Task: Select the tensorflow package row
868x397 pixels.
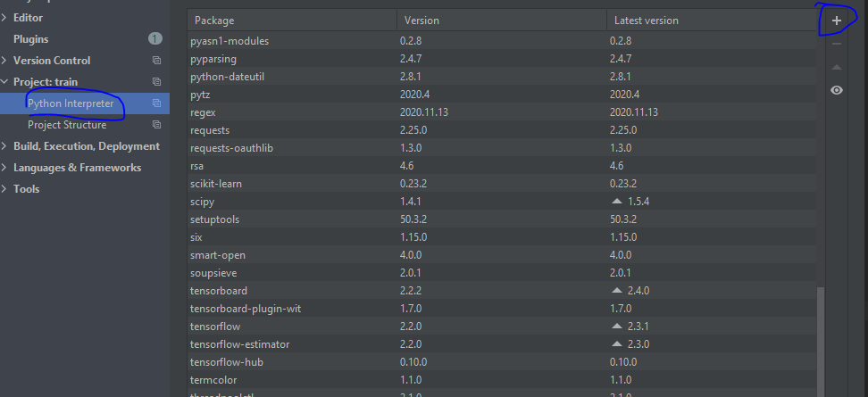Action: point(502,327)
